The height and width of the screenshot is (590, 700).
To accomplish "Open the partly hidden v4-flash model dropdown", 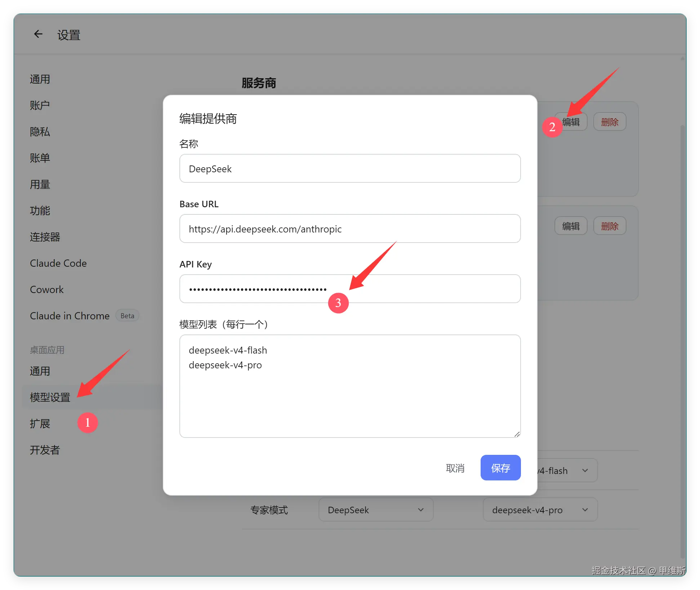I will coord(567,471).
